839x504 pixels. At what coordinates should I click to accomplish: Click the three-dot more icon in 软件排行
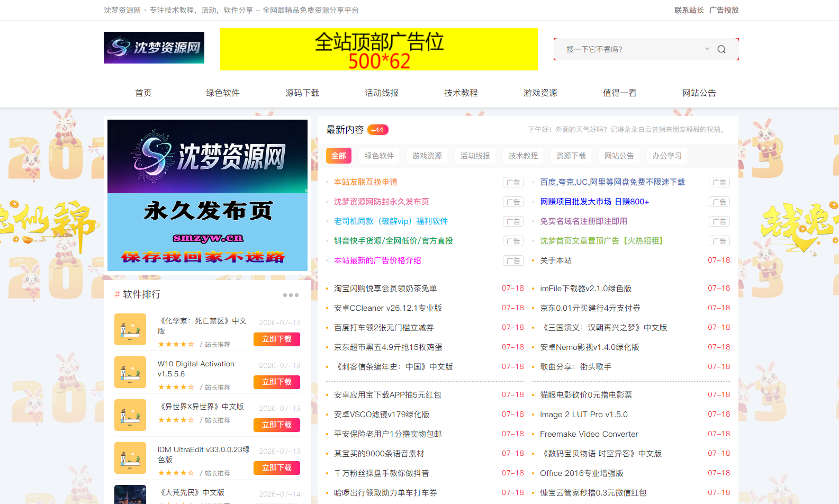click(291, 295)
